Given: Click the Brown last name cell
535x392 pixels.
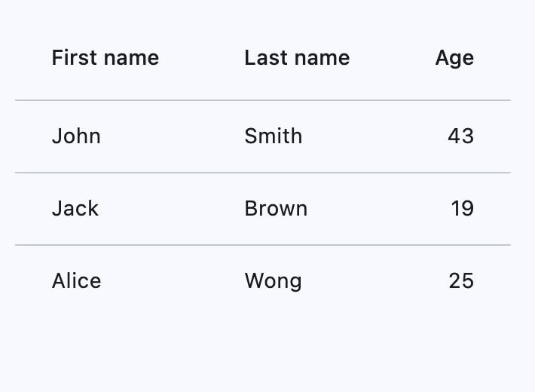Looking at the screenshot, I should (276, 209).
